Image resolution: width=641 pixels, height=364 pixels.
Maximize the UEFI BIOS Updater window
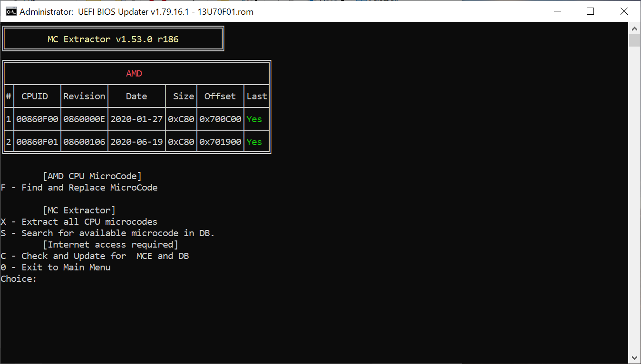(590, 11)
